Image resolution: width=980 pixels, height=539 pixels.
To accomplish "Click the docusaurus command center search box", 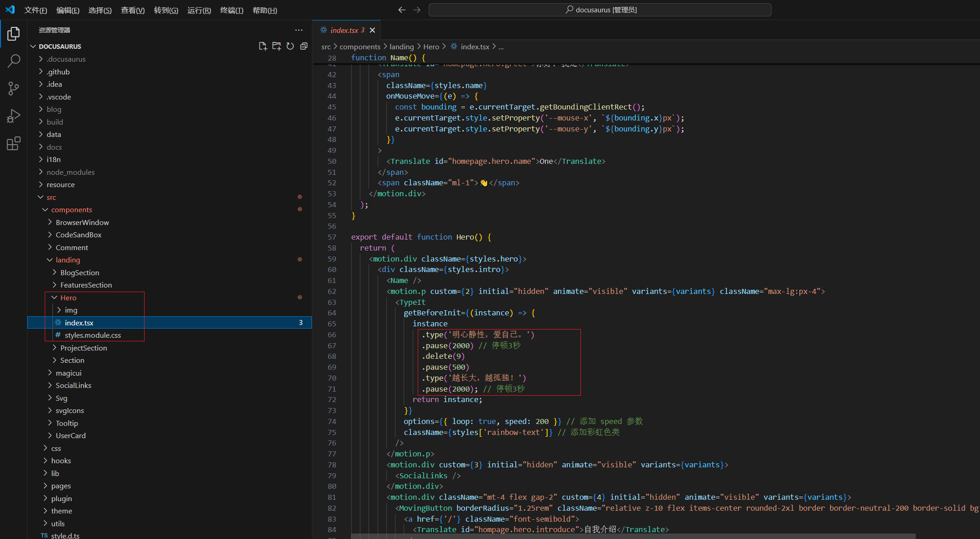I will tap(600, 10).
